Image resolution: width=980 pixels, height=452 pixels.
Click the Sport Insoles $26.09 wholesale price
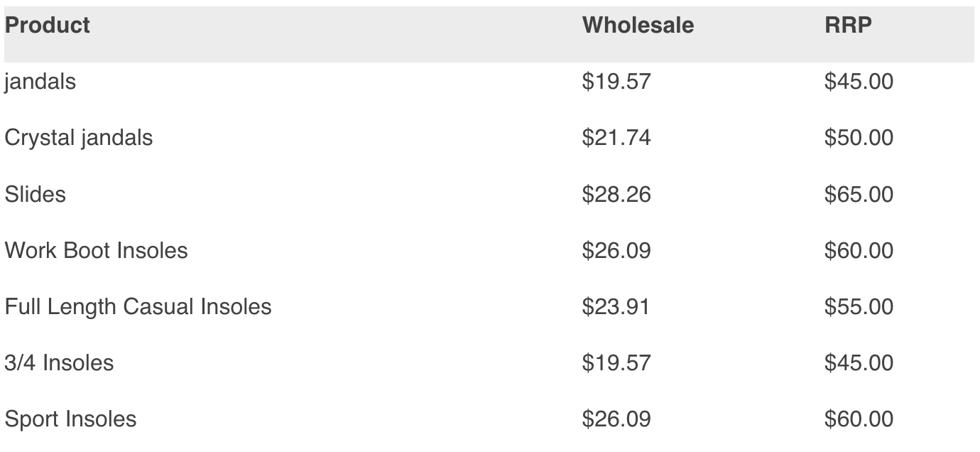[x=616, y=419]
